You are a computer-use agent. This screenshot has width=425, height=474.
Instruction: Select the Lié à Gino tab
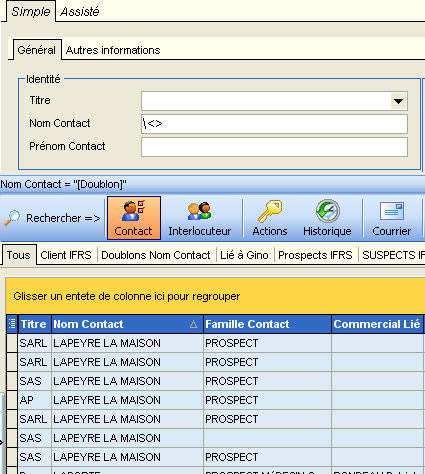pos(244,255)
